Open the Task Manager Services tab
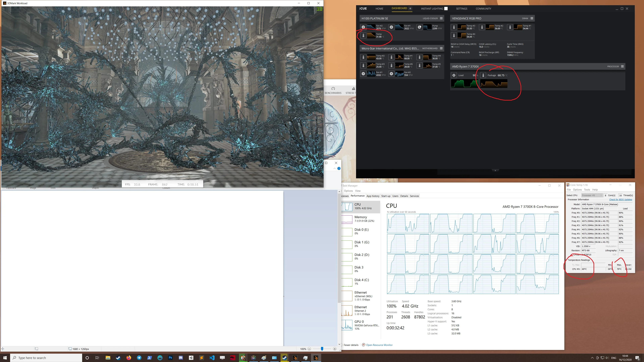Image resolution: width=644 pixels, height=362 pixels. click(414, 196)
